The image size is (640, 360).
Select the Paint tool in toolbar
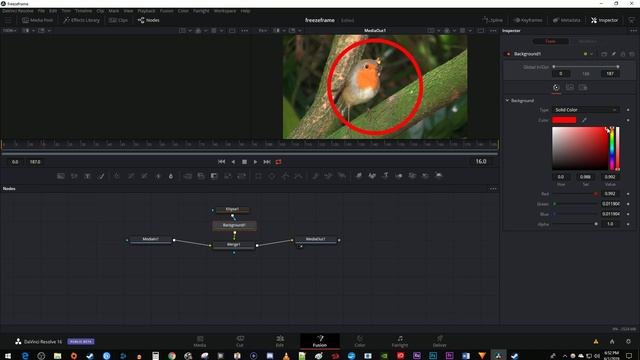[101, 176]
